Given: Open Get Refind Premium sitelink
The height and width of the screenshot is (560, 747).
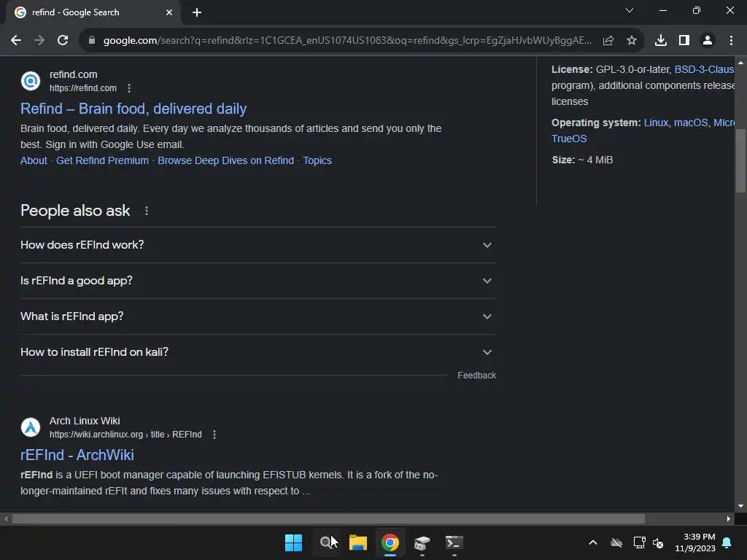Looking at the screenshot, I should 102,160.
